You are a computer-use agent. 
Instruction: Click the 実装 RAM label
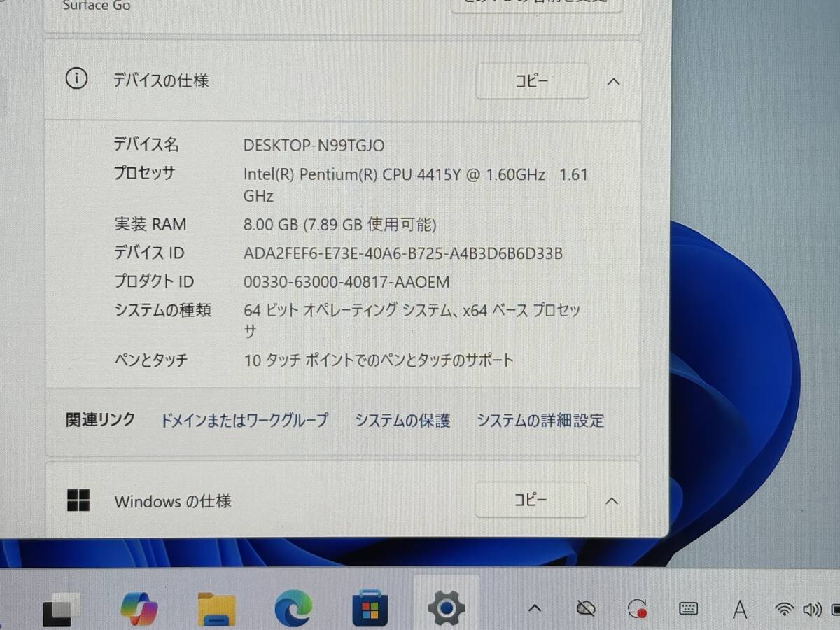(150, 225)
